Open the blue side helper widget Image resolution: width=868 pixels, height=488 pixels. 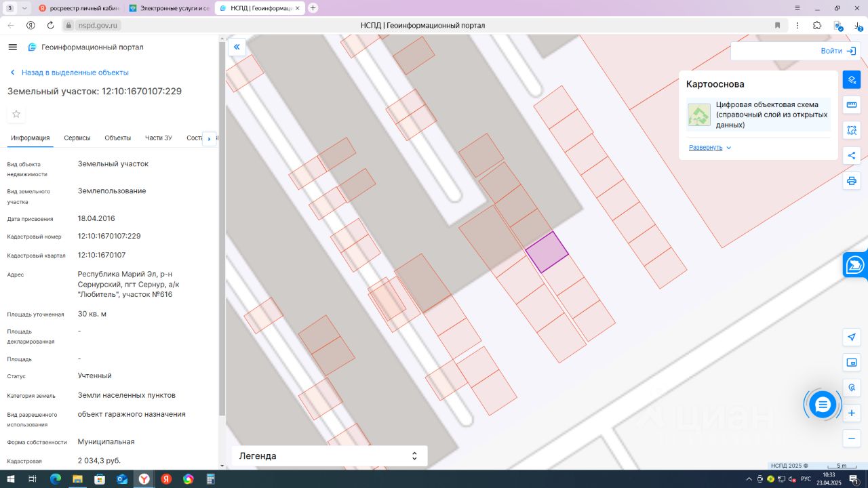tap(856, 264)
